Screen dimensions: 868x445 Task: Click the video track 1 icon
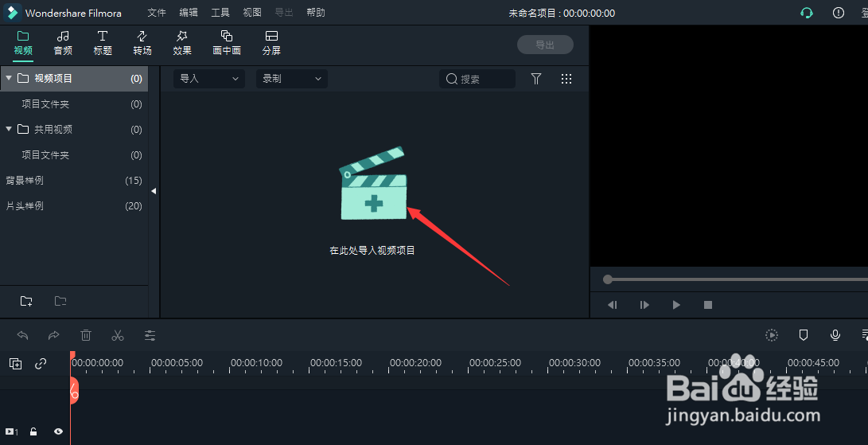[x=11, y=431]
